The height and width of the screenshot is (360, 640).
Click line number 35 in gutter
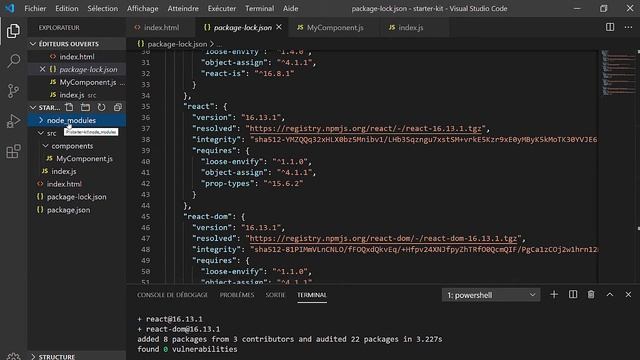point(145,106)
